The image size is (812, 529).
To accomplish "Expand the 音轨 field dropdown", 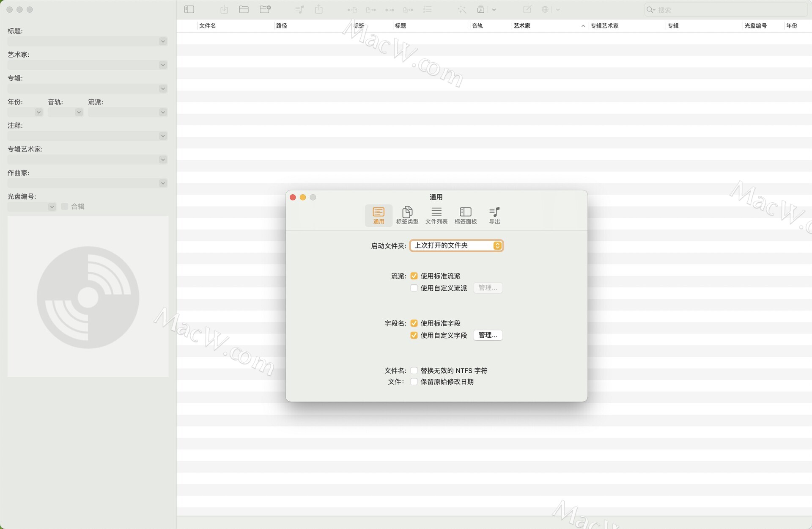I will tap(79, 113).
